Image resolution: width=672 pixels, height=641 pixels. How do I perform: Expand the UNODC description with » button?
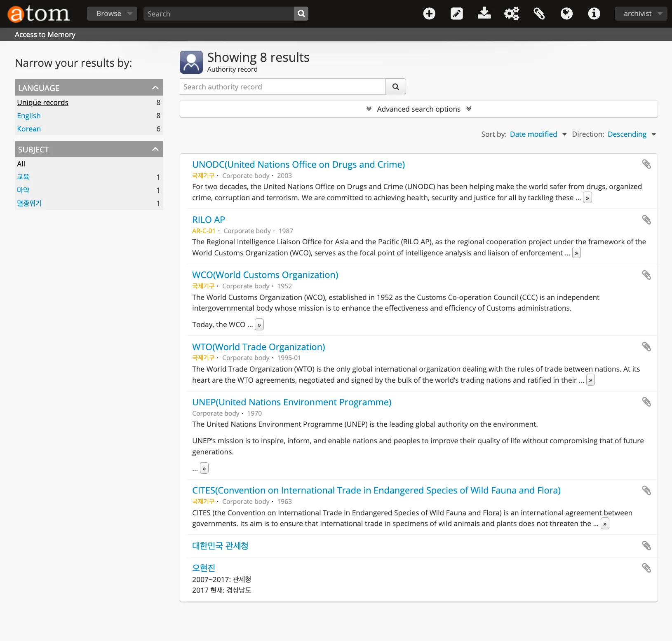[587, 198]
